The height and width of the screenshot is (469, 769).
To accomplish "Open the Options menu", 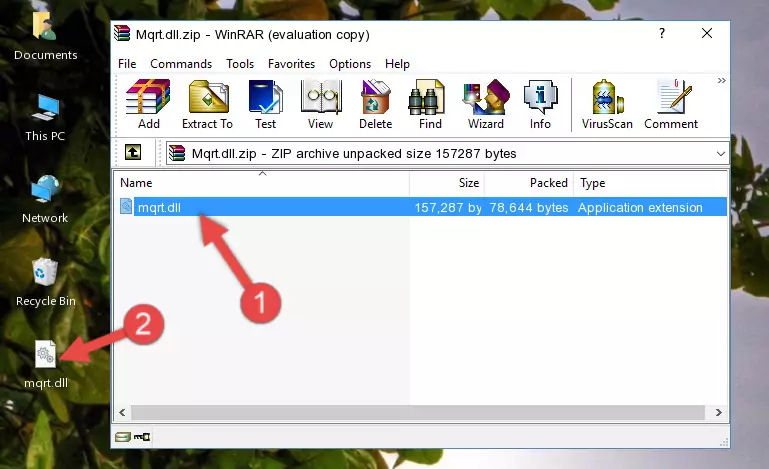I will click(350, 64).
